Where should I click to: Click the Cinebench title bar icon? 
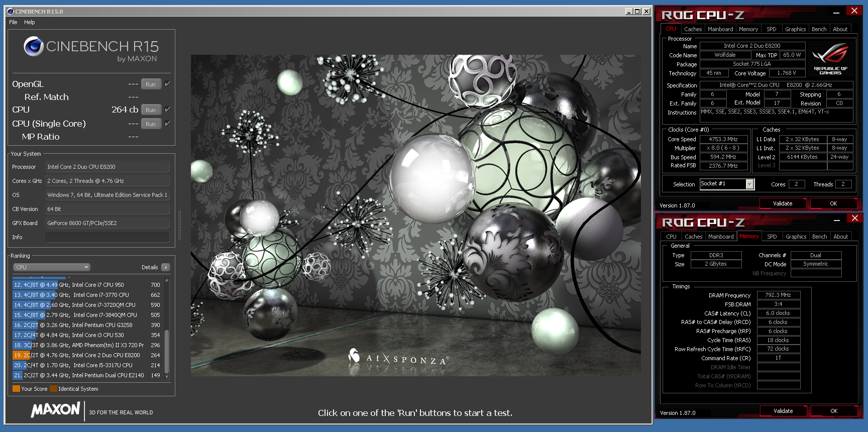[x=10, y=11]
